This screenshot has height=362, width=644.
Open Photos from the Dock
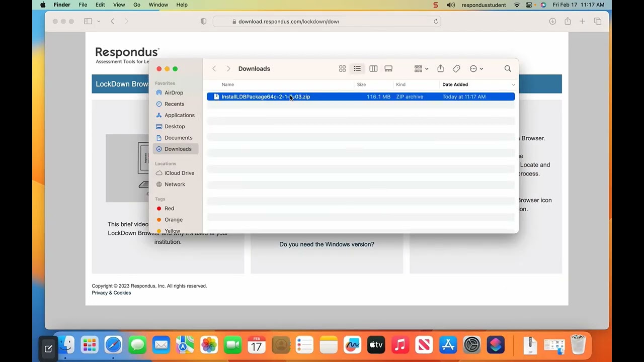[x=209, y=345]
